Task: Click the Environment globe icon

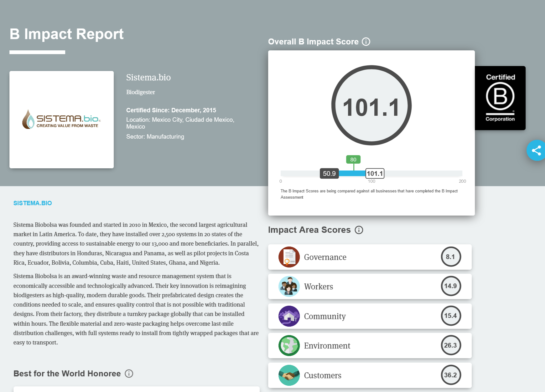Action: [x=289, y=346]
